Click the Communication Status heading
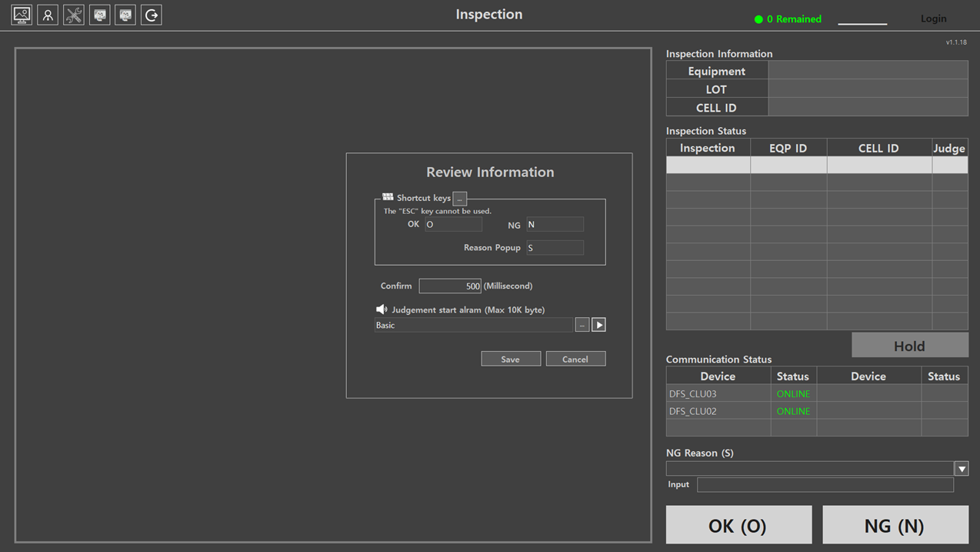 point(718,360)
